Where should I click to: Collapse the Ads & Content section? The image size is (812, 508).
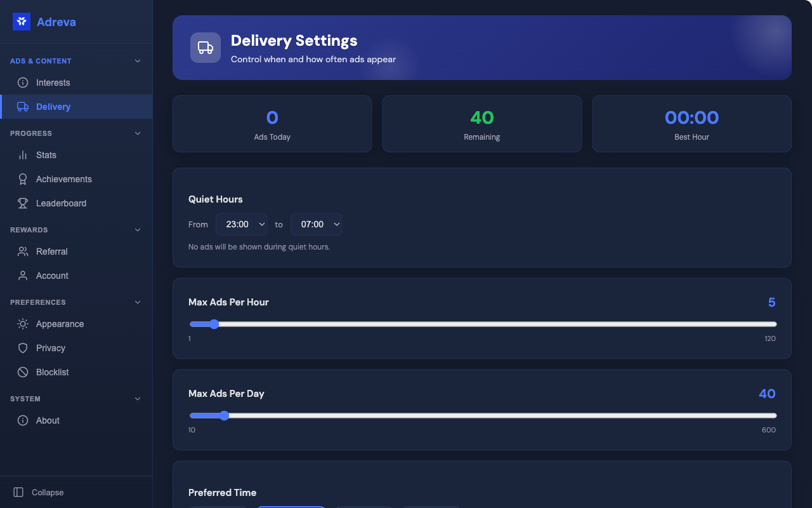pos(138,61)
